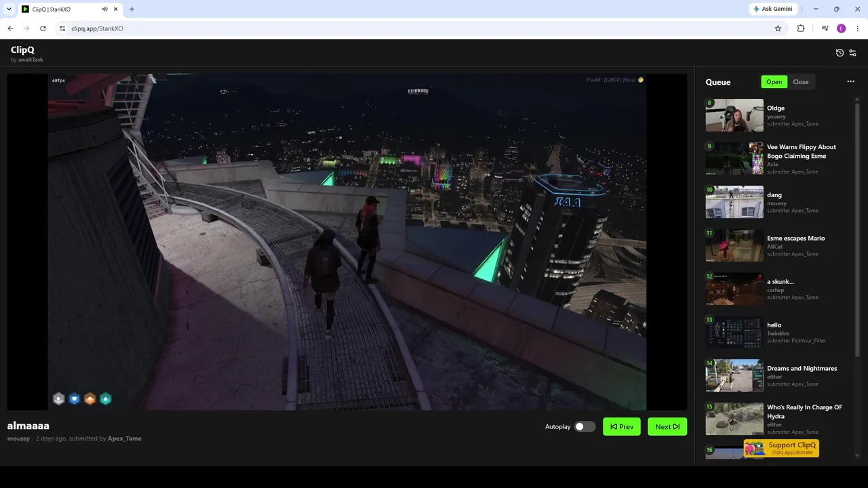868x488 pixels.
Task: Click the 'Queue' panel heading
Action: (718, 82)
